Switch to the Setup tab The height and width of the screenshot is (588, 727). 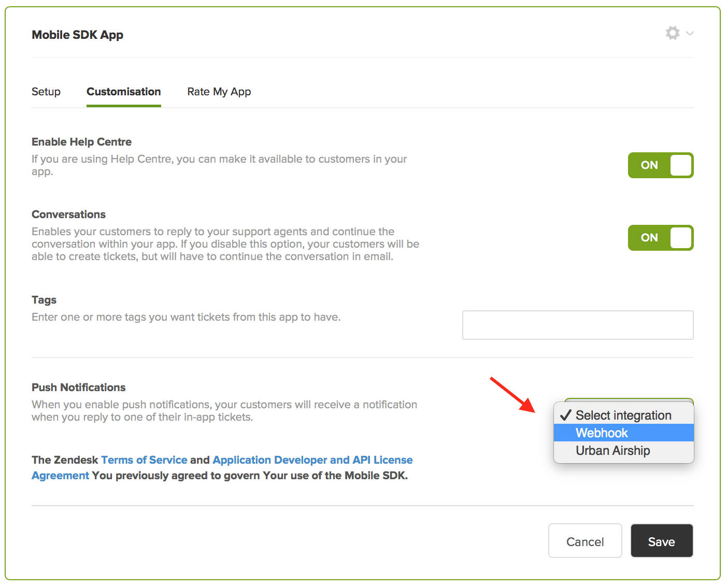coord(46,92)
